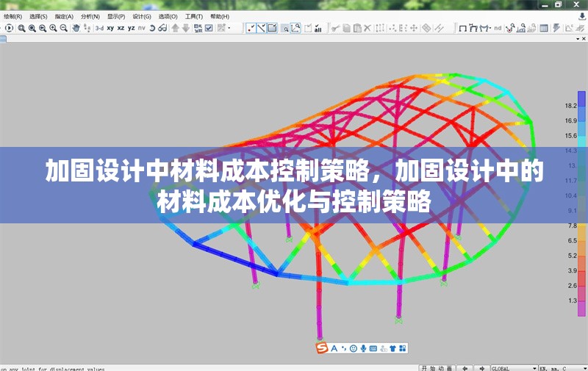Select the Pan hand tool
The width and height of the screenshot is (588, 371).
click(x=76, y=28)
